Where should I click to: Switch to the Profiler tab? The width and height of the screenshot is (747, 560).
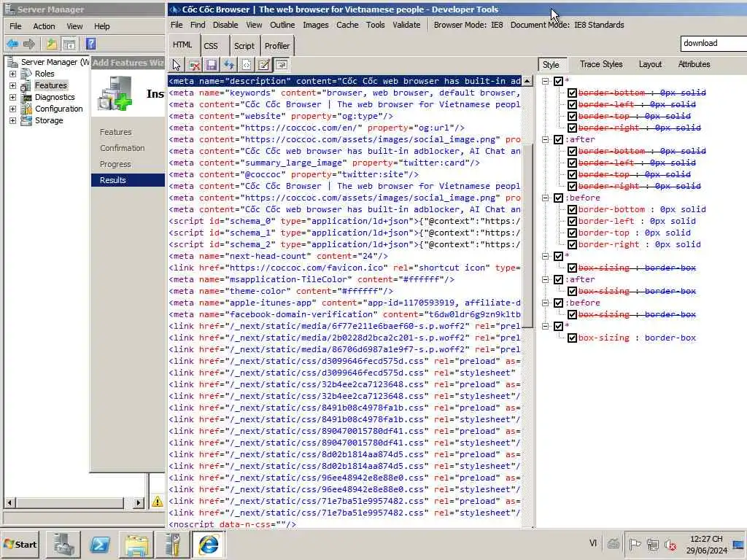pyautogui.click(x=276, y=46)
